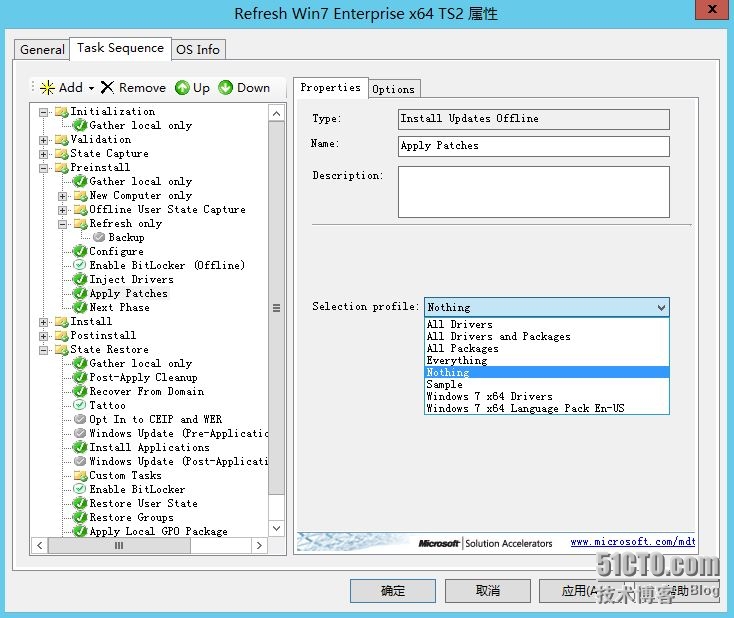Collapse the Preinstall tree node
The image size is (734, 618).
44,169
